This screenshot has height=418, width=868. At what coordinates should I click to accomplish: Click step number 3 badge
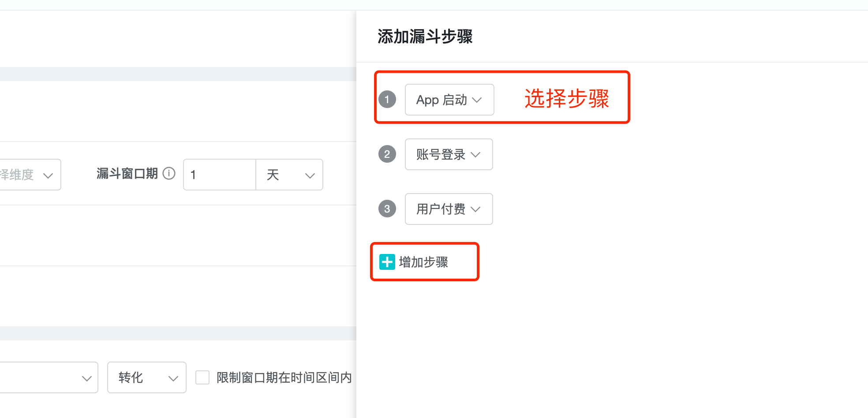tap(387, 209)
